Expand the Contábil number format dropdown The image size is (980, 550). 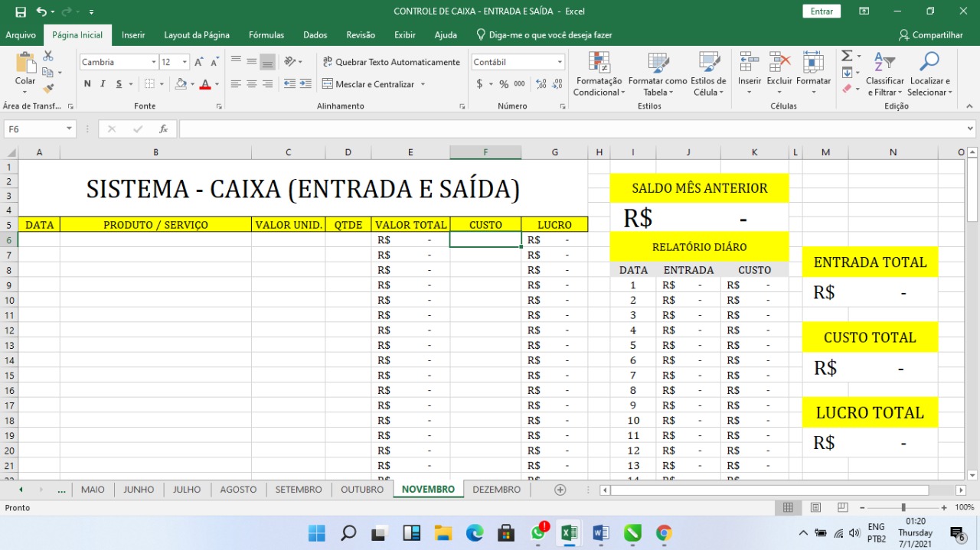point(560,62)
